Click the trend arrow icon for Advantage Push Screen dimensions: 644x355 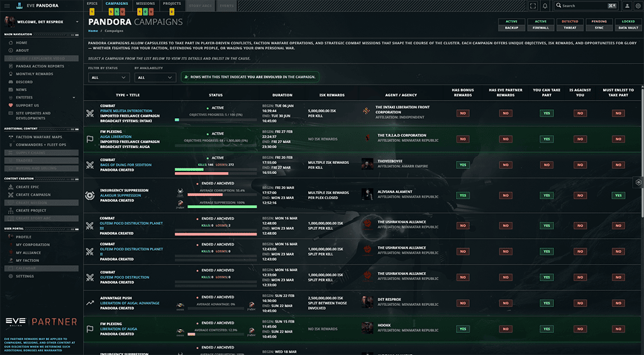[x=89, y=303]
